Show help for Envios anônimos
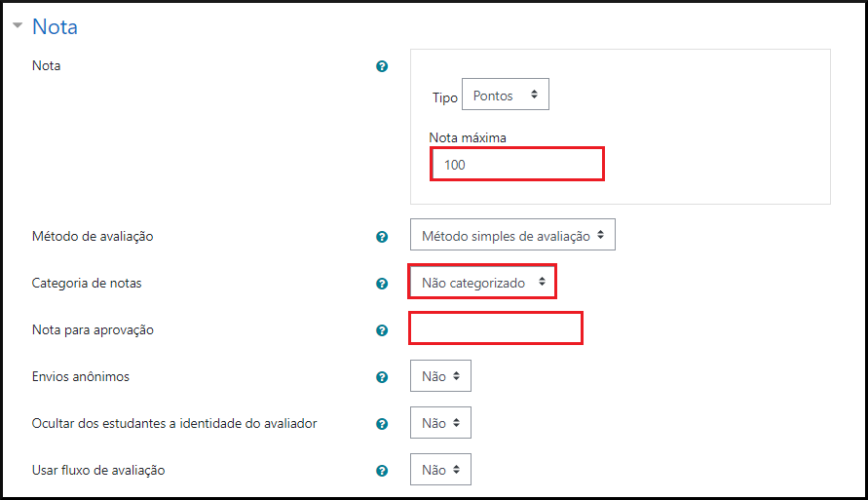Screen dimensions: 868x500 (x=382, y=377)
